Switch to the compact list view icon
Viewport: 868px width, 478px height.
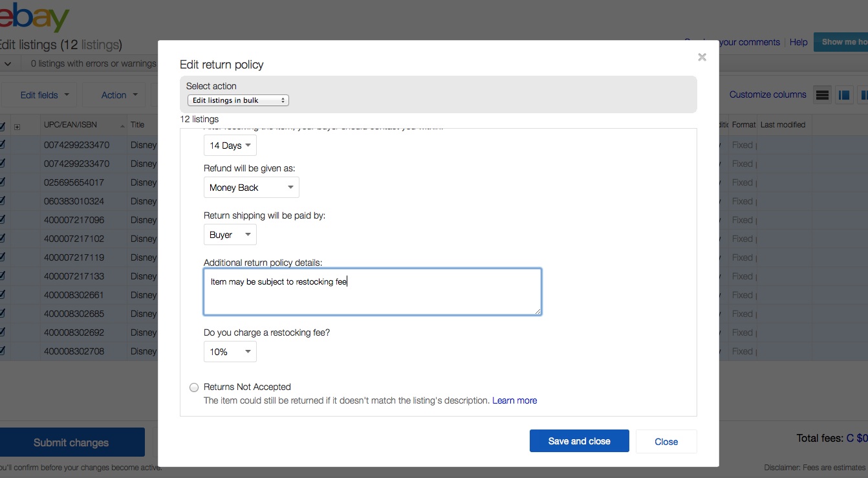point(822,95)
